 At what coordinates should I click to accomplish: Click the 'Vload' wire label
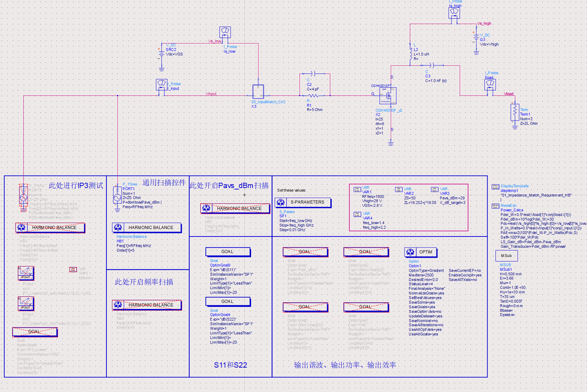508,94
